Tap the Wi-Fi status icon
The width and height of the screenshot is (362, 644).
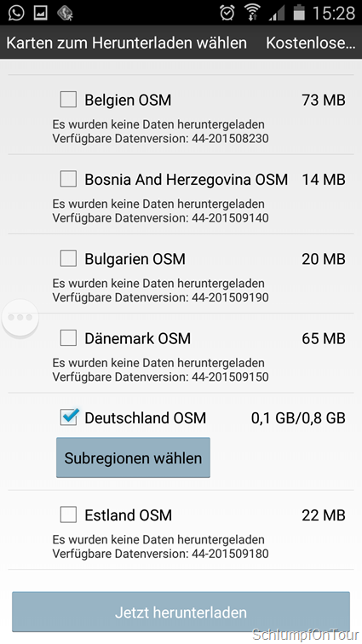pos(252,13)
